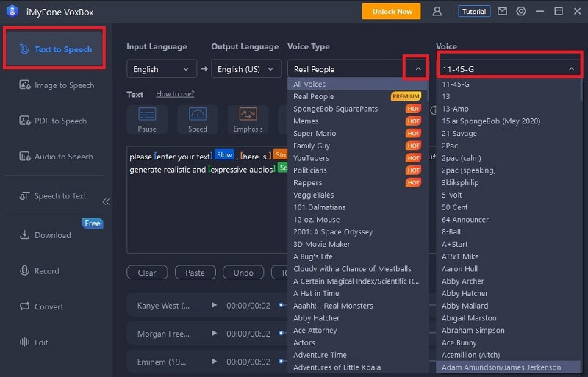The image size is (588, 377).
Task: Click the Undo button
Action: coord(243,273)
